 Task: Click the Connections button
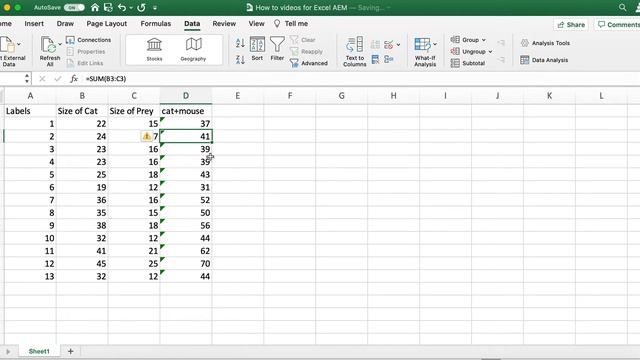pos(89,40)
